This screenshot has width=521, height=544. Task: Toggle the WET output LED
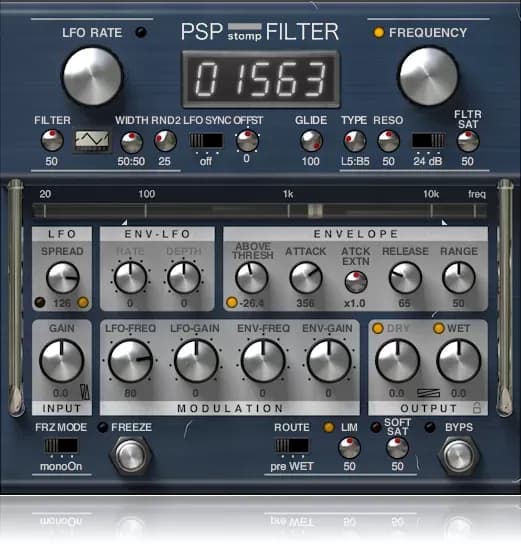pos(439,328)
